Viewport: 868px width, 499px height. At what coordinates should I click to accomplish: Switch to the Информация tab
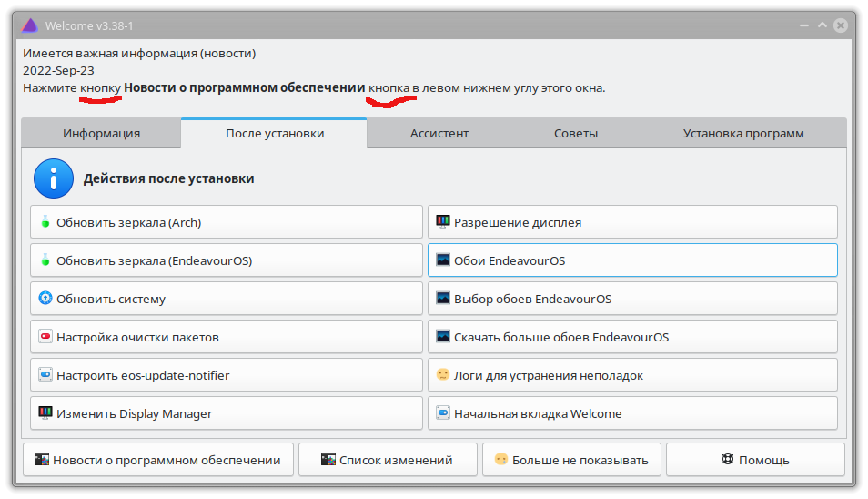[101, 134]
